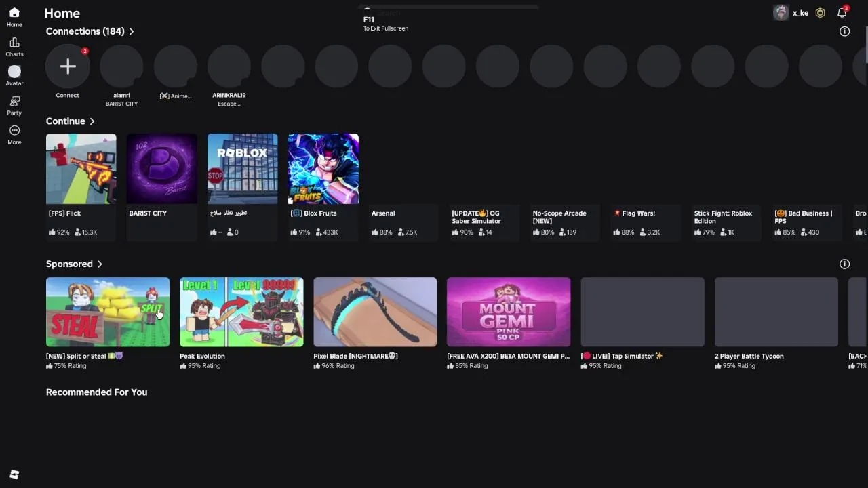Click the Roblox logo icon at bottom left

14,474
